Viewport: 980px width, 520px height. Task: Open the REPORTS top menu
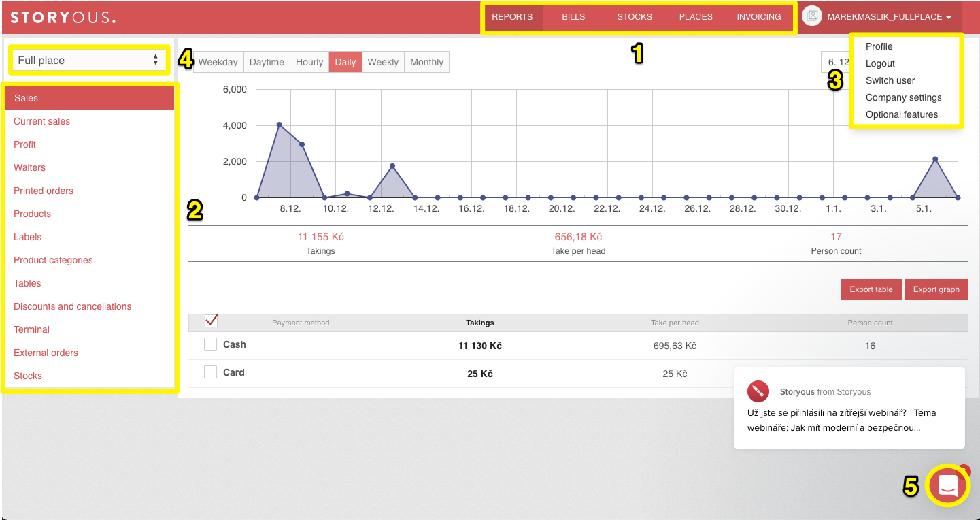(x=512, y=17)
